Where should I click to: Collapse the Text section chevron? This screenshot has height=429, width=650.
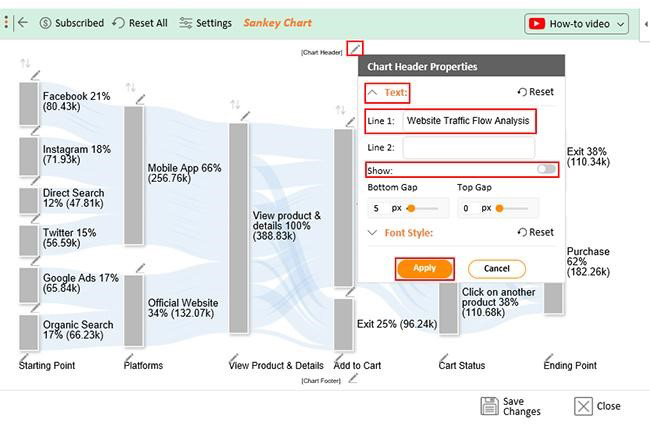tap(372, 92)
